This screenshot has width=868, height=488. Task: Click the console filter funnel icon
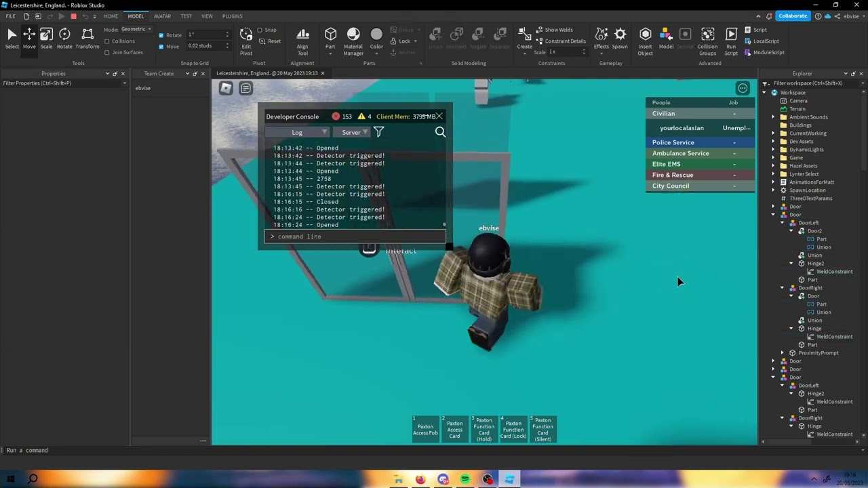[378, 132]
